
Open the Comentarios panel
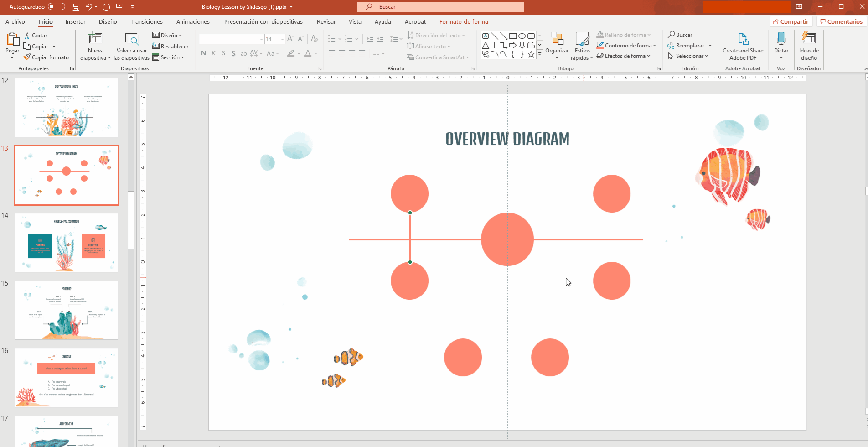[841, 21]
